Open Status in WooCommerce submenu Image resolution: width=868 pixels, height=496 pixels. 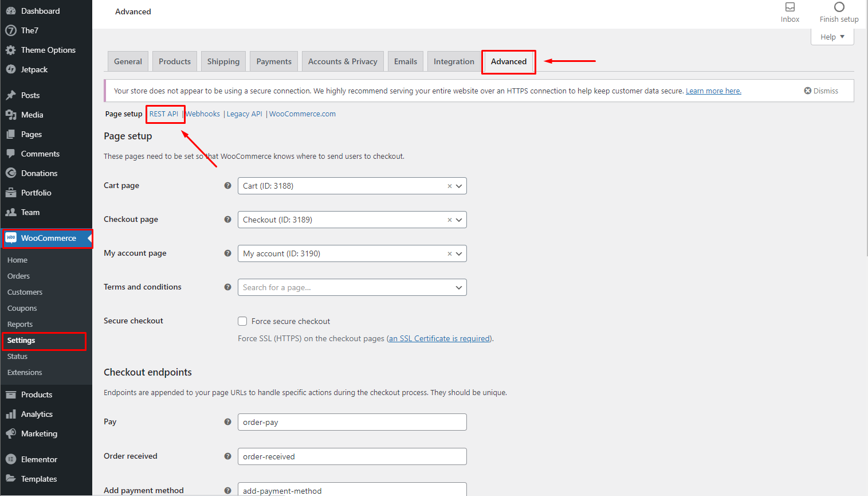point(17,356)
